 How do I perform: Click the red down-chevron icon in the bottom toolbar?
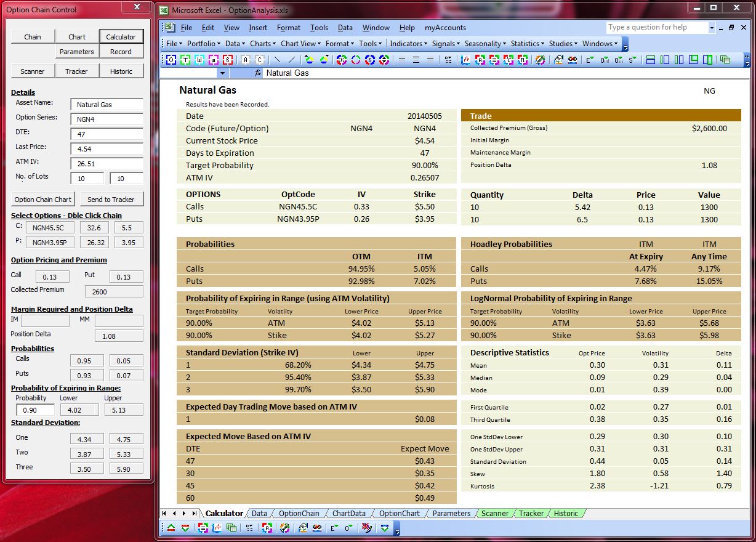tap(185, 528)
